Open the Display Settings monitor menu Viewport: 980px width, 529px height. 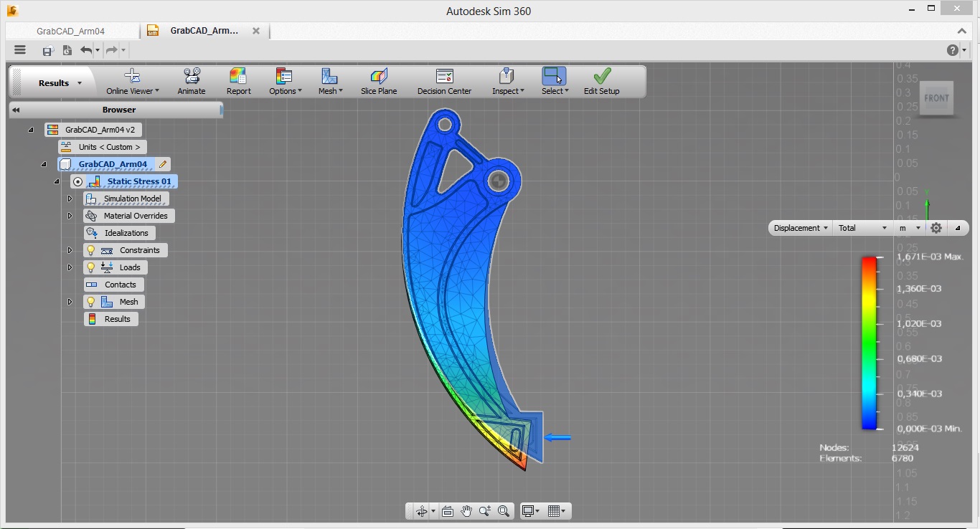tap(531, 511)
